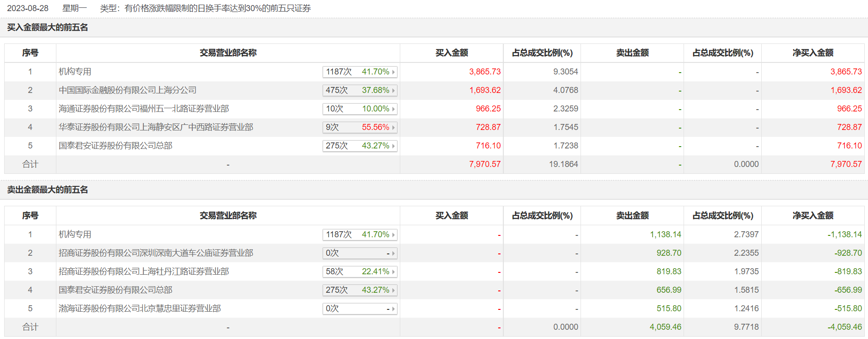Viewport: 868px width, 339px height.
Task: Open 国泰君安证券总部 link in buy table
Action: coord(116,146)
